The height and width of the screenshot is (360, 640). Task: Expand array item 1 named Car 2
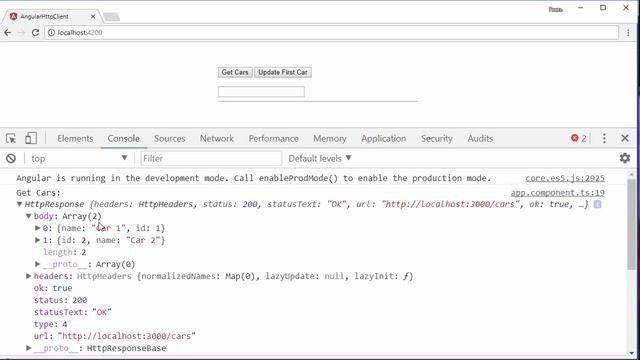[38, 240]
